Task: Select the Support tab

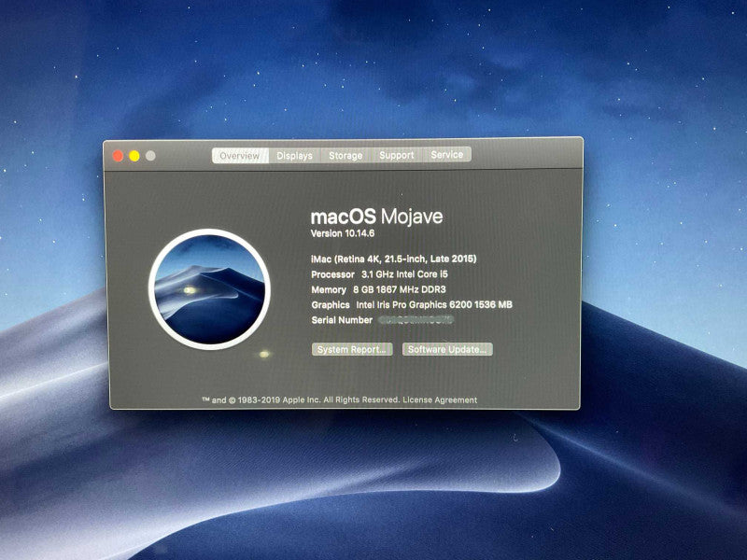Action: [396, 155]
